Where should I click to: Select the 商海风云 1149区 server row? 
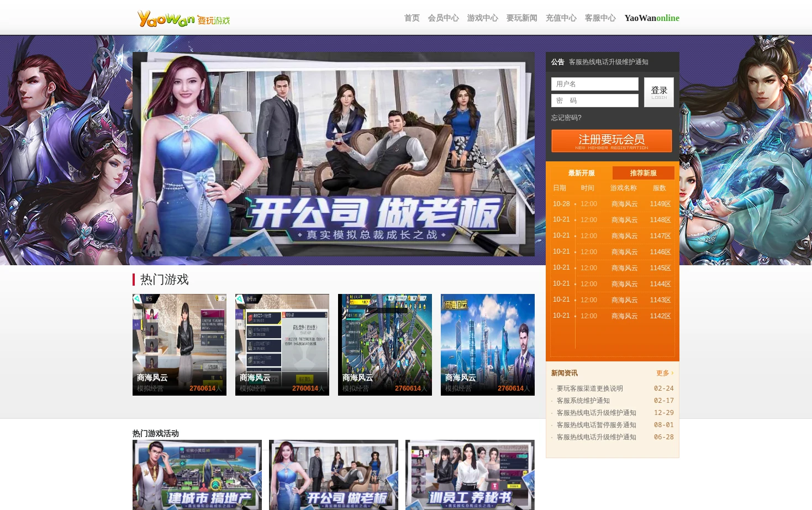pyautogui.click(x=612, y=204)
